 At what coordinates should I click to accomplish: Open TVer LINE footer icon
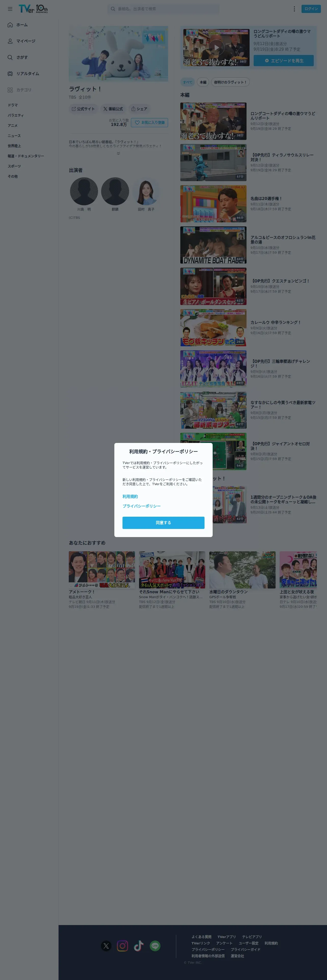pos(155,946)
